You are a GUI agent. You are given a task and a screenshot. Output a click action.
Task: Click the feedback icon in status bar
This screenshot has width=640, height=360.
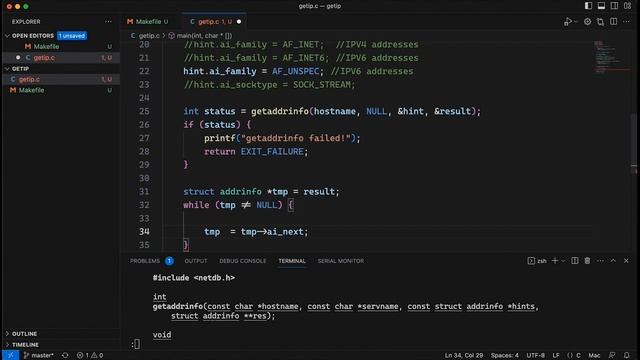coord(612,356)
